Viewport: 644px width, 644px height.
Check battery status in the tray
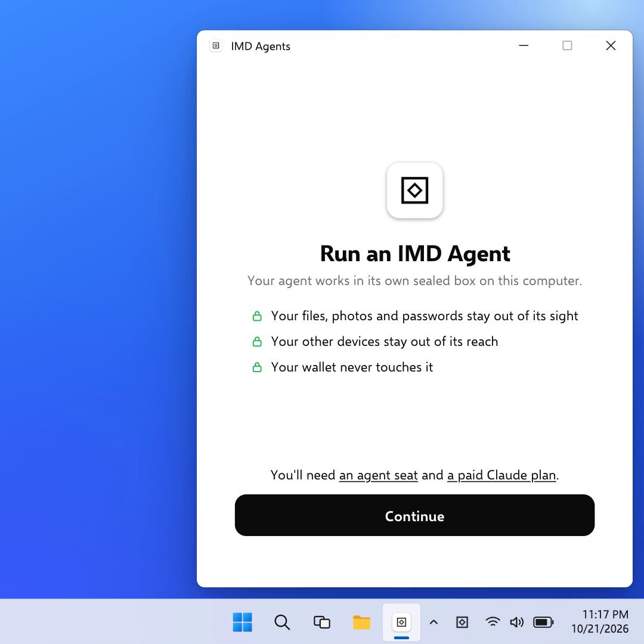coord(543,622)
